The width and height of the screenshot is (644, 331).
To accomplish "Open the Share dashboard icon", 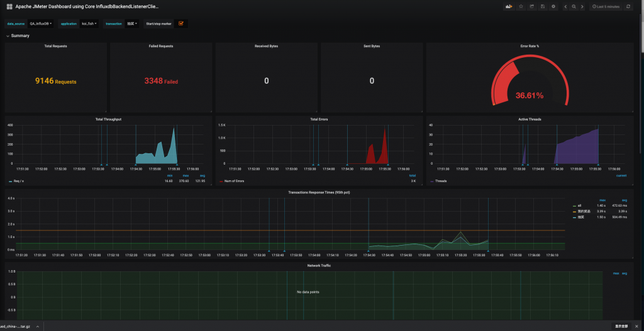I will (x=532, y=6).
